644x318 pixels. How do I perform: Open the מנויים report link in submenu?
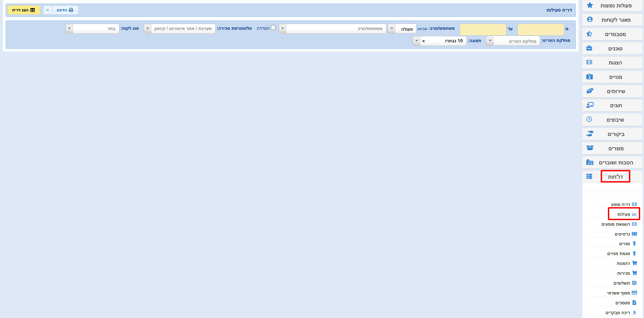(624, 244)
